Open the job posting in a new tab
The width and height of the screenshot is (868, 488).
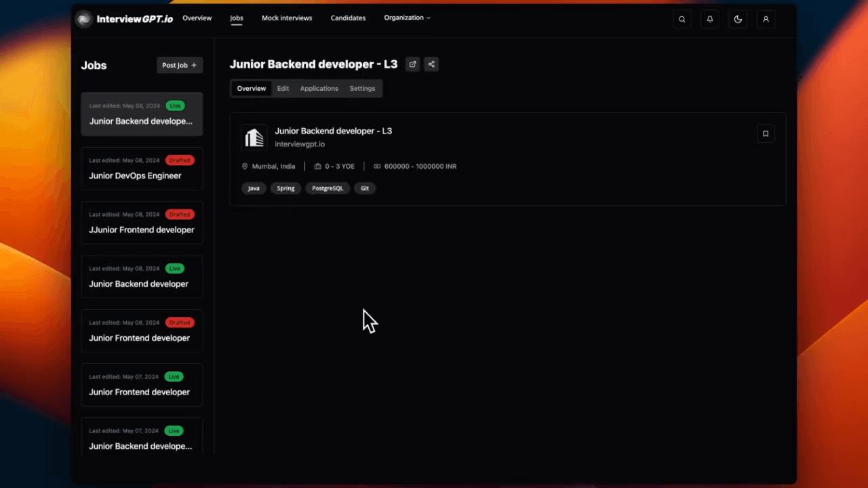click(x=412, y=64)
